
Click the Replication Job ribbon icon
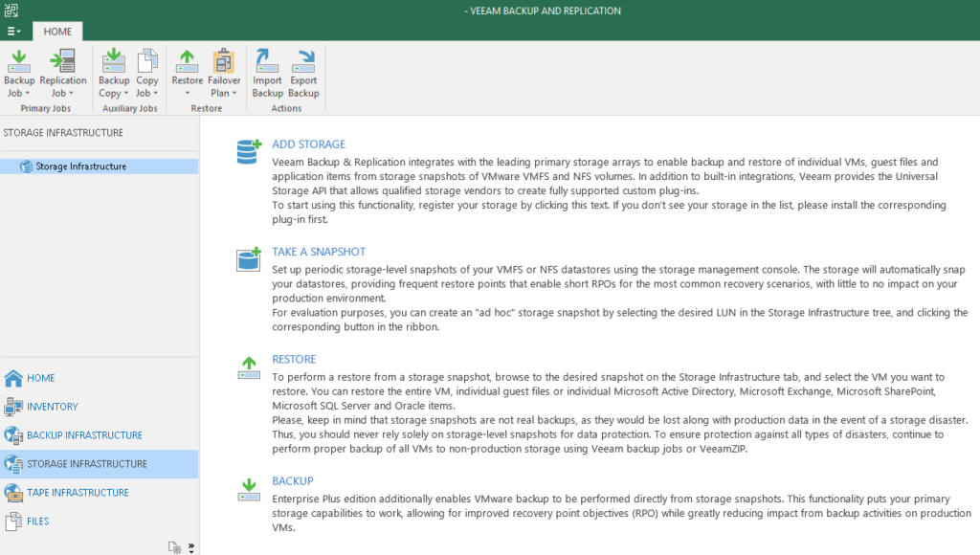63,63
